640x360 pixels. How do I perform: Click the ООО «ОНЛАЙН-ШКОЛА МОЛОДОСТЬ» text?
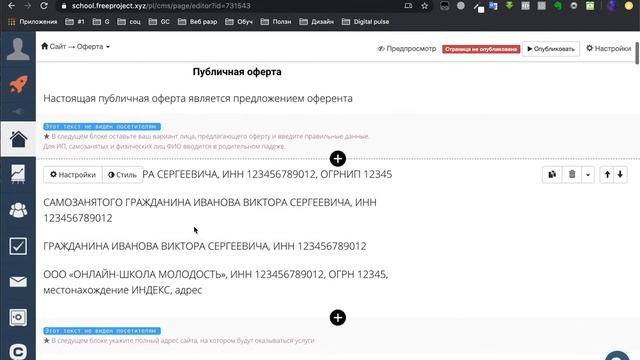click(216, 282)
